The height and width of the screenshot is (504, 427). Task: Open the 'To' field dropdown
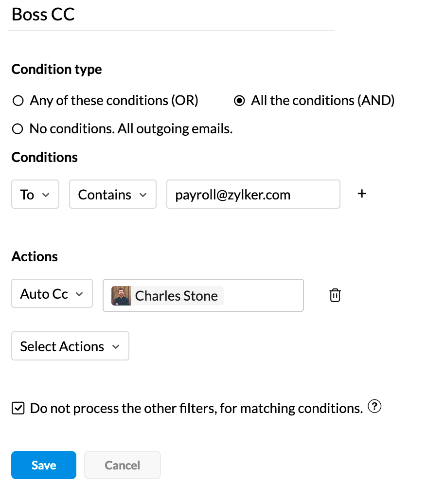tap(35, 194)
